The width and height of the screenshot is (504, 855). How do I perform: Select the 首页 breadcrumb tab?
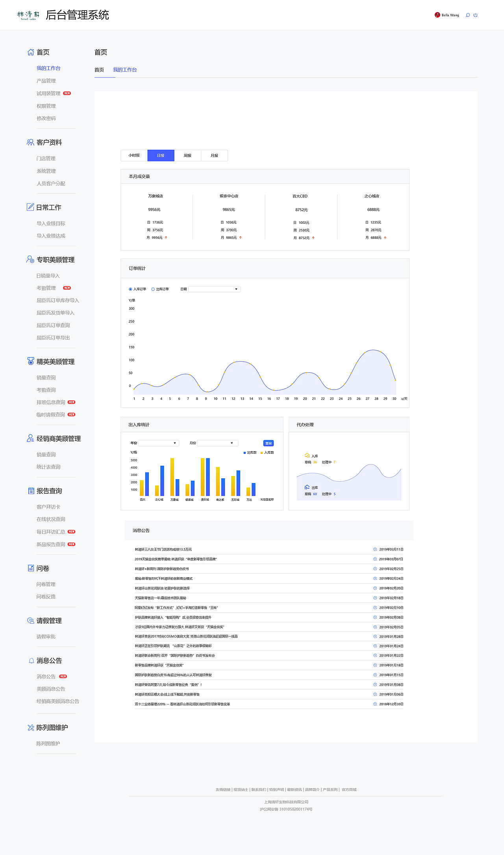99,70
